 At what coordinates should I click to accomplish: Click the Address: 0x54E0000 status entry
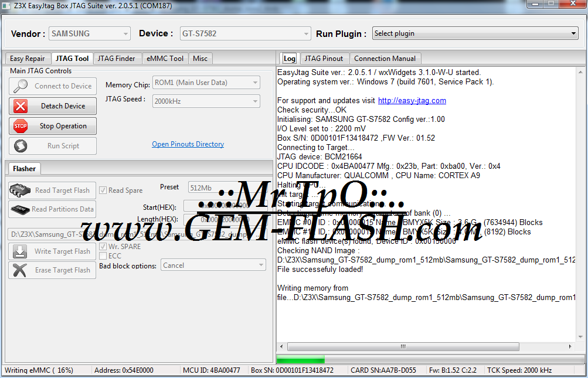124,370
